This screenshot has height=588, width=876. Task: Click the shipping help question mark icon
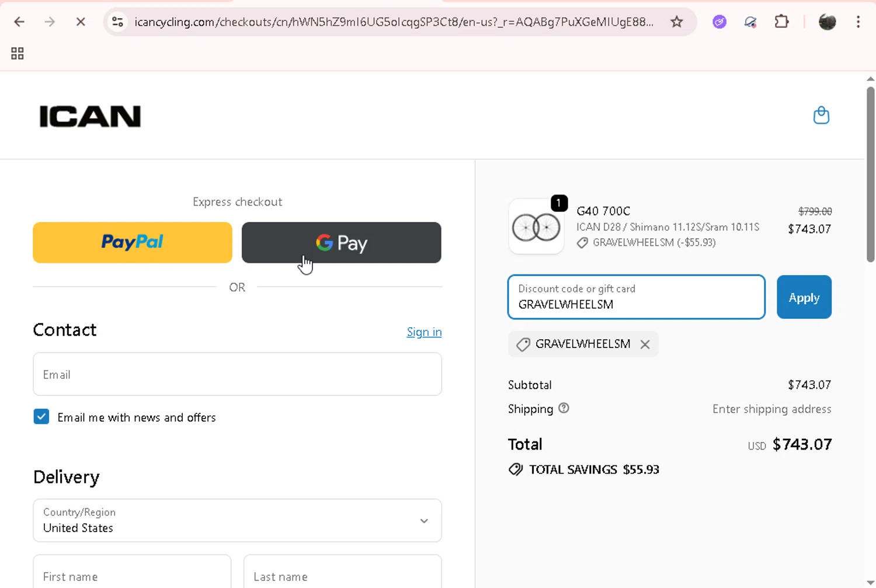click(564, 408)
